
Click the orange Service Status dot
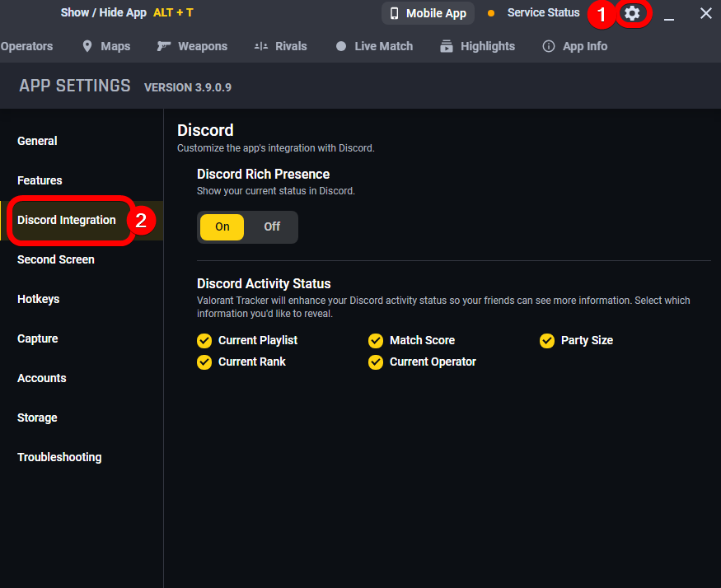coord(491,13)
